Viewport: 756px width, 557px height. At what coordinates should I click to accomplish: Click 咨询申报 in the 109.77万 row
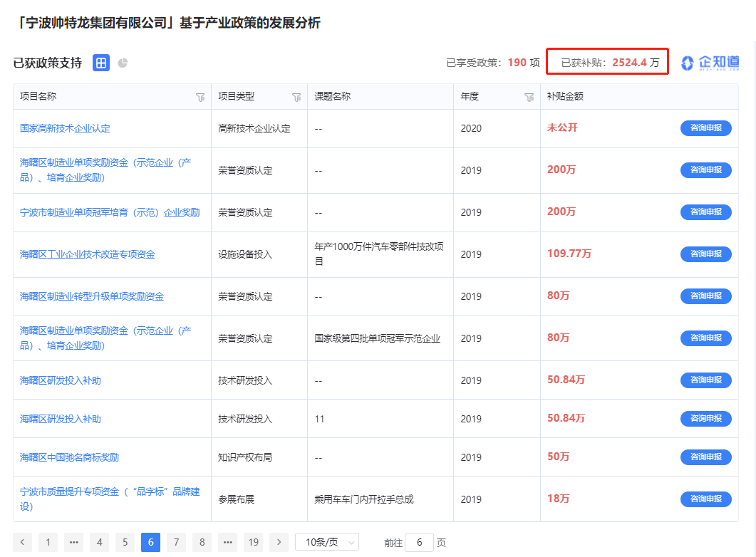tap(706, 254)
